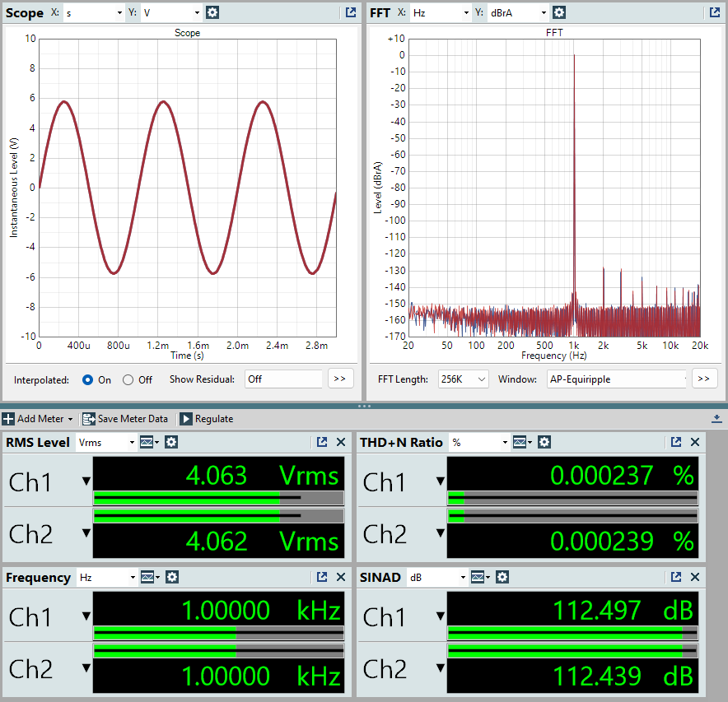728x702 pixels.
Task: Pop out the Scope graph window
Action: click(x=351, y=12)
